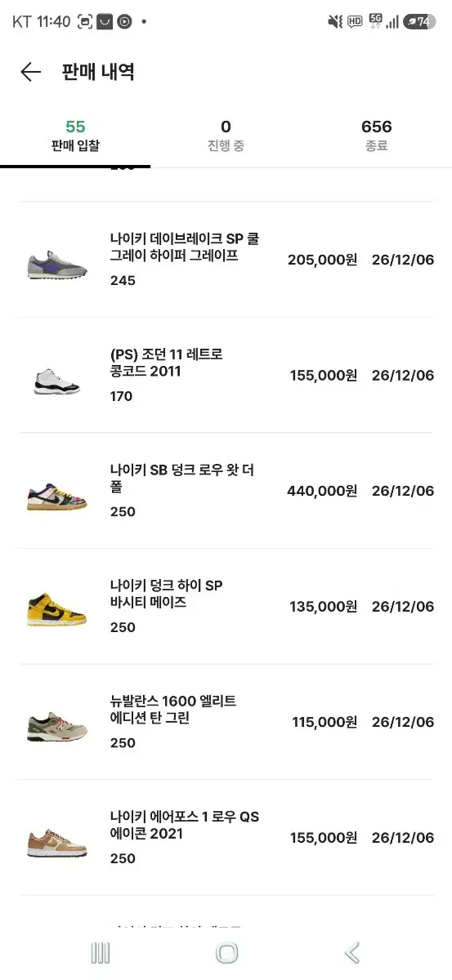Tap the yellow 덩크 하이 SP shoe thumbnail
Screen dimensions: 452x980
tap(56, 607)
